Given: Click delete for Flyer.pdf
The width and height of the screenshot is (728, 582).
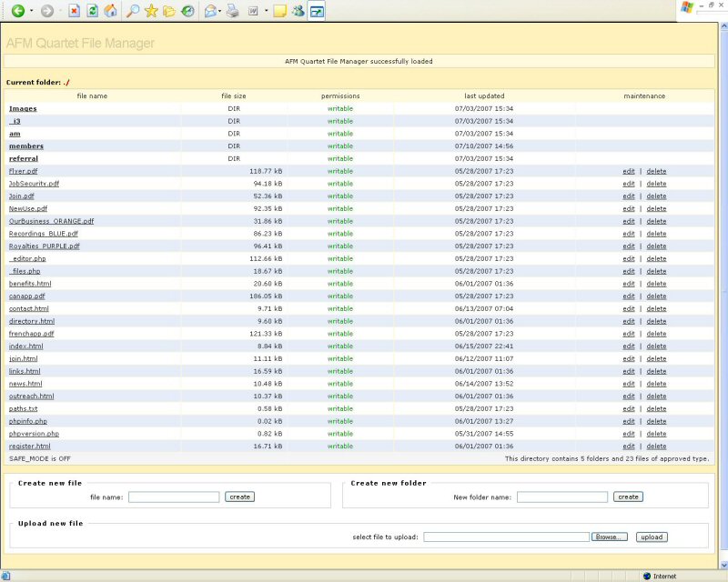Looking at the screenshot, I should (x=656, y=171).
